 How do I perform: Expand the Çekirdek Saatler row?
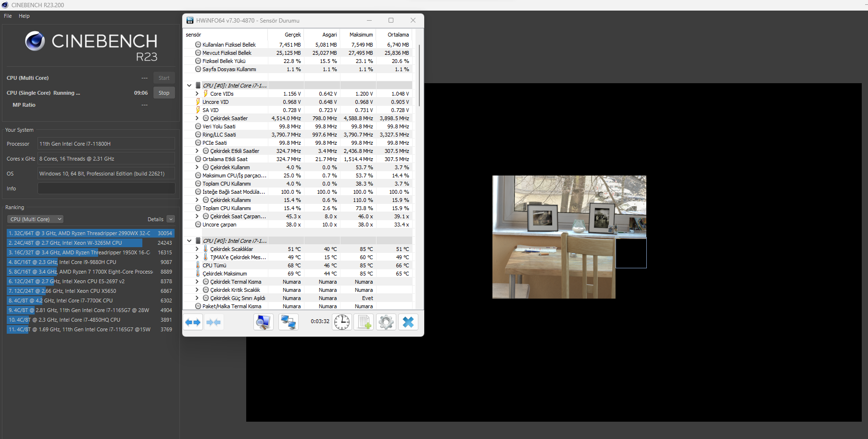click(197, 118)
